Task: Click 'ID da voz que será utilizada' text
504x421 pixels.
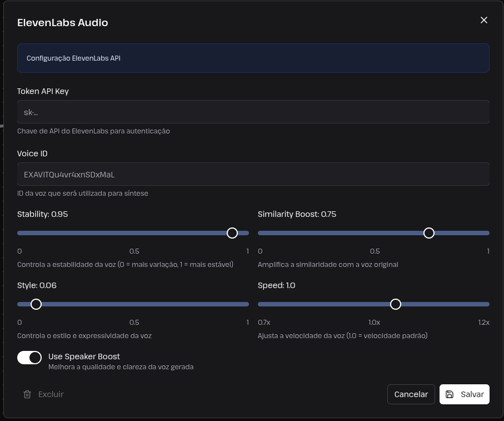Action: click(83, 194)
